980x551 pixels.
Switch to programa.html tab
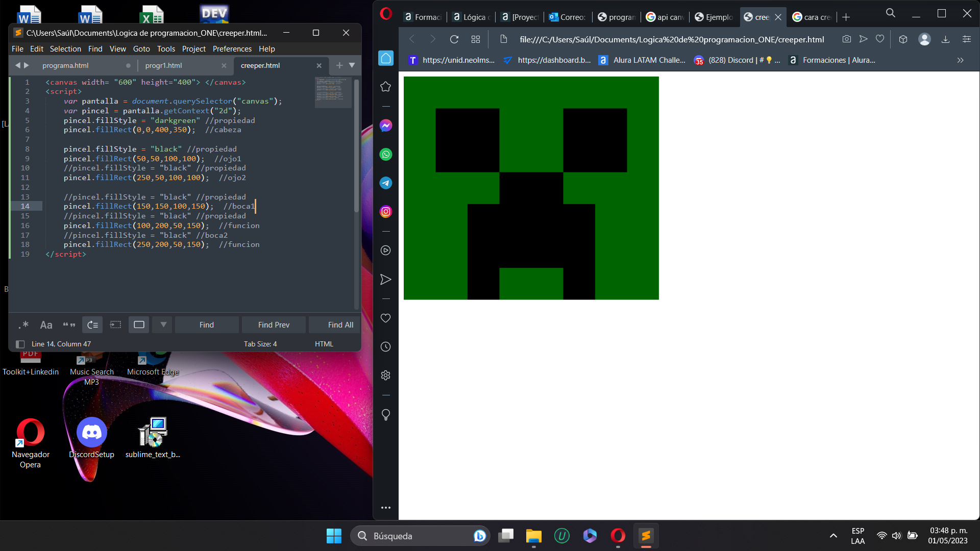click(65, 66)
